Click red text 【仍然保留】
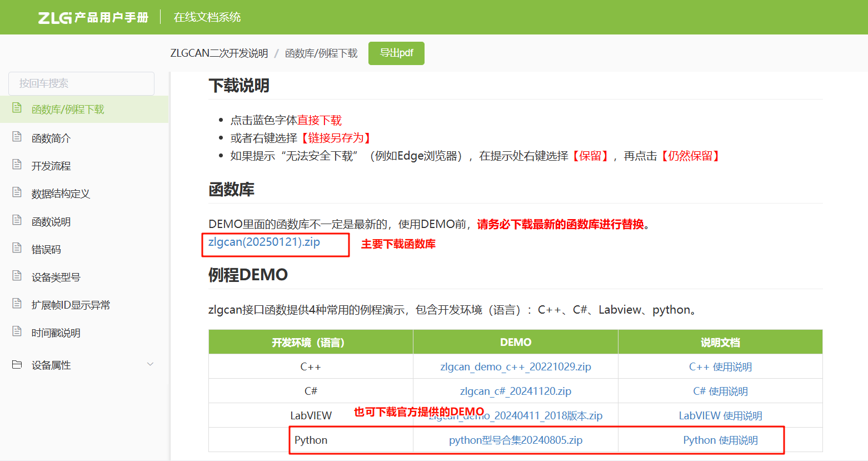868x461 pixels. (x=691, y=156)
